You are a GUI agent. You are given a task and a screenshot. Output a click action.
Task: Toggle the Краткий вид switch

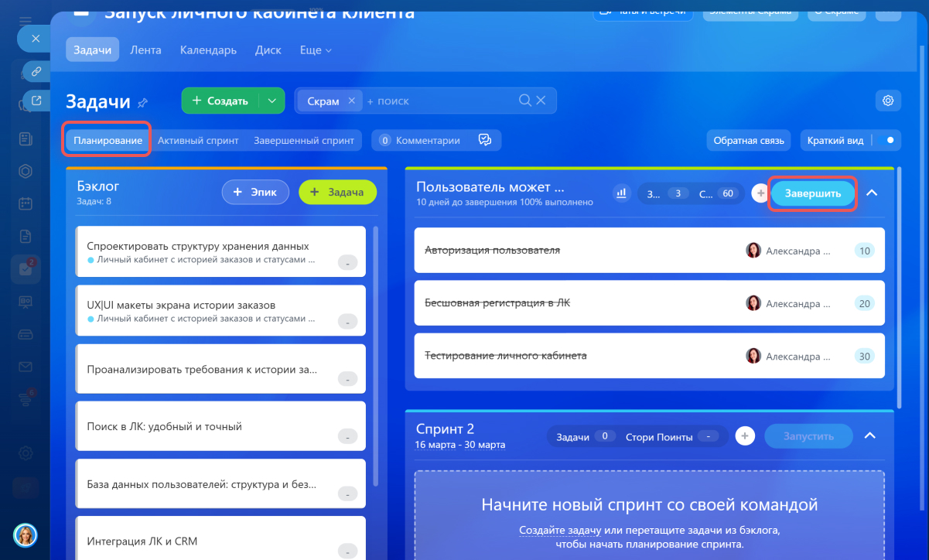pos(887,140)
